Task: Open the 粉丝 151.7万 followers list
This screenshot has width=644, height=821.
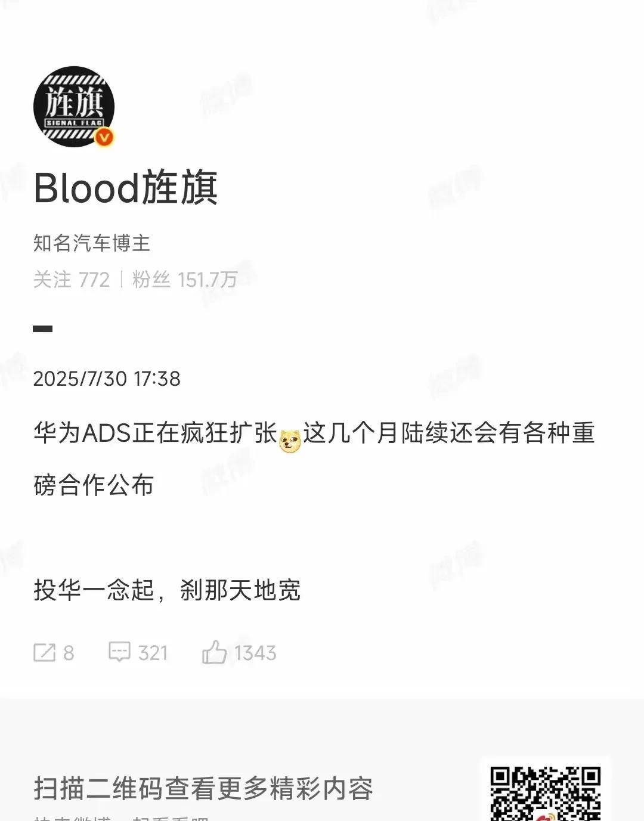Action: (185, 279)
